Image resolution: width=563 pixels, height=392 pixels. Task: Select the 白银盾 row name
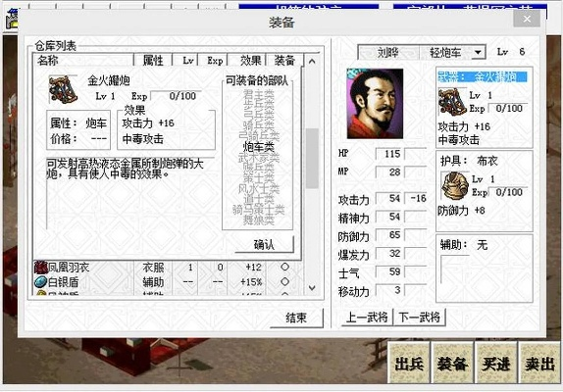[63, 282]
